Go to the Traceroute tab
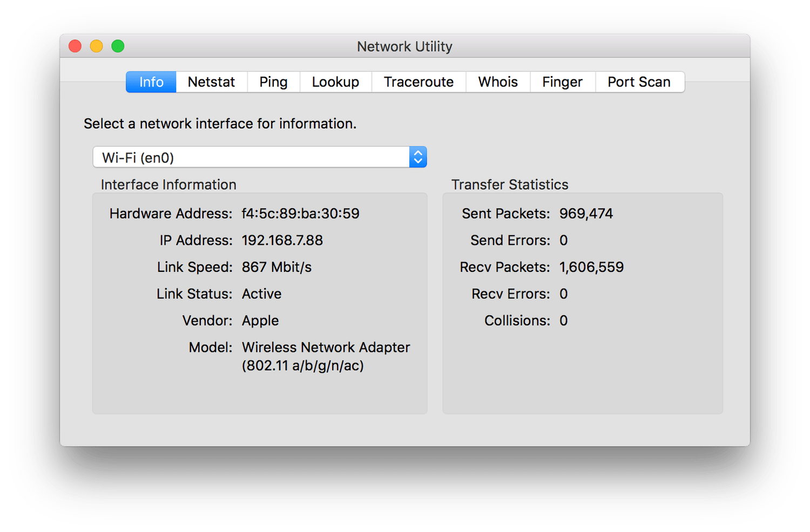 pyautogui.click(x=418, y=82)
